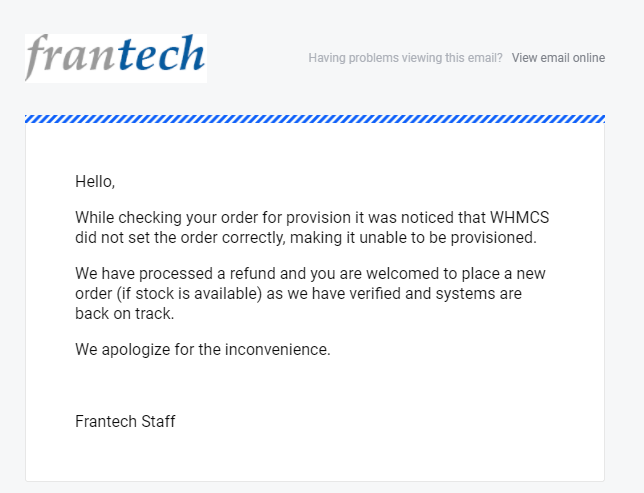Click "Having problems viewing this email?" text
This screenshot has width=644, height=493.
point(405,58)
